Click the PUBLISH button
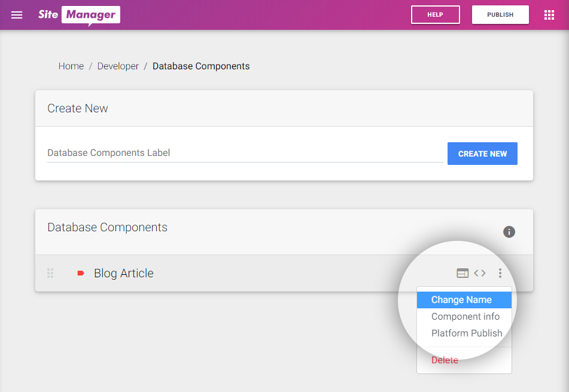 pyautogui.click(x=500, y=15)
